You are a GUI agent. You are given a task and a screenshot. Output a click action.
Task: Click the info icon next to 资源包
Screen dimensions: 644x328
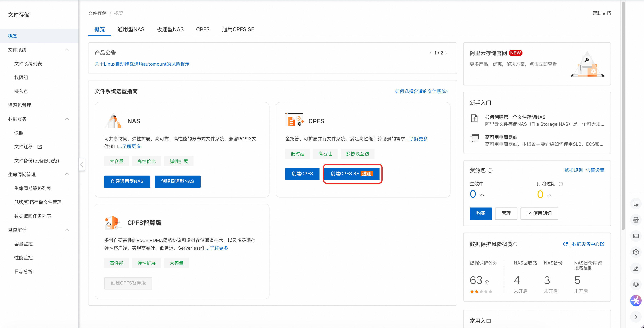490,170
